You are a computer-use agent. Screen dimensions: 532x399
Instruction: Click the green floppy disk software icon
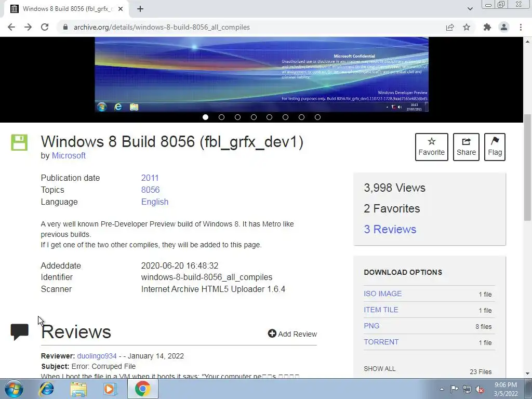19,142
